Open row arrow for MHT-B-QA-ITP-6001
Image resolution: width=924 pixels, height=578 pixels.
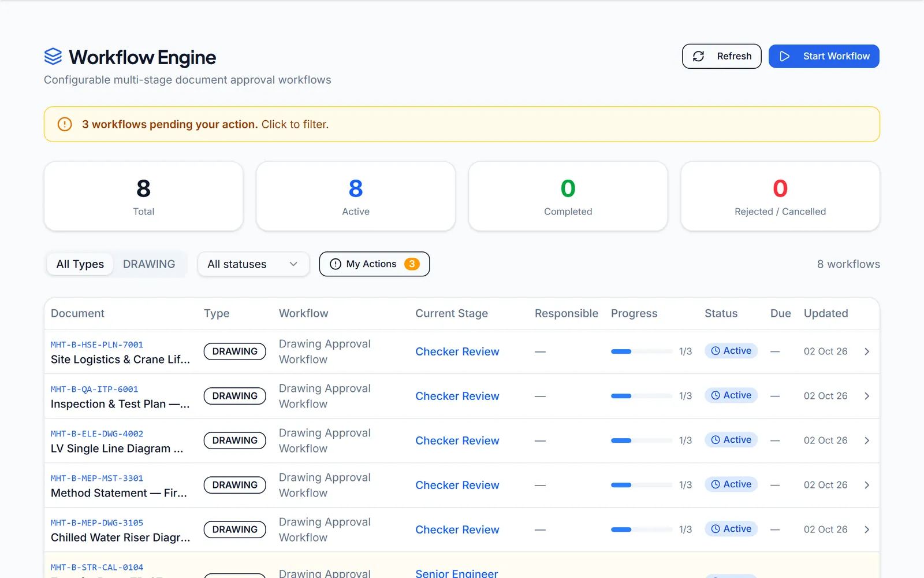pos(867,396)
